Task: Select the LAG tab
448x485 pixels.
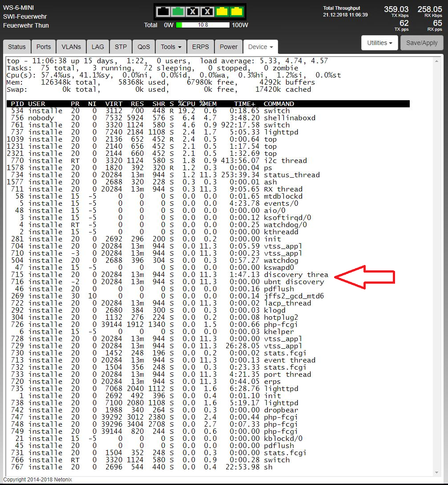Action: point(98,47)
